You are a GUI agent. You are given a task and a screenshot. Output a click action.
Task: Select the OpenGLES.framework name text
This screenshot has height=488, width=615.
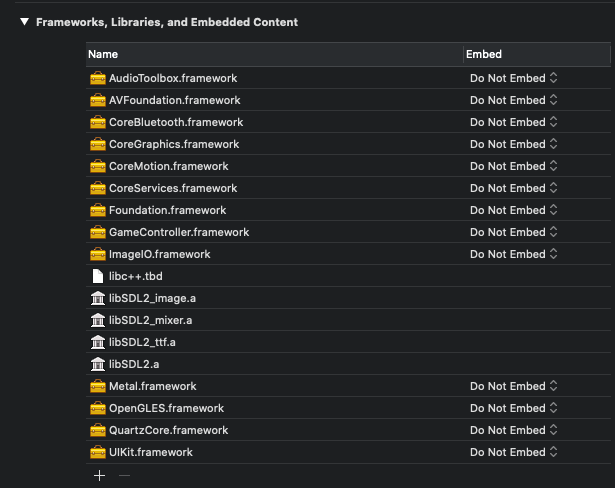pyautogui.click(x=166, y=408)
